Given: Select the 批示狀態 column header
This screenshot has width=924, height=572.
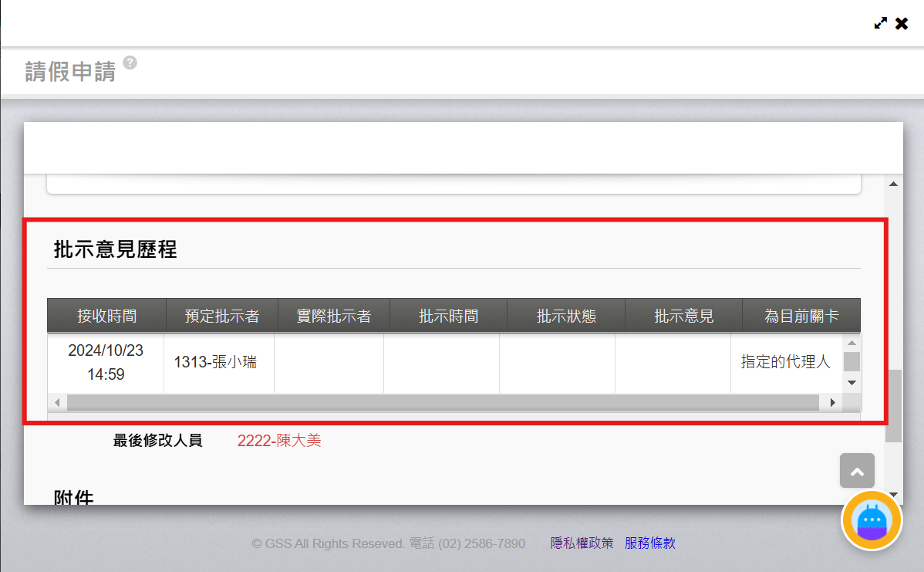Looking at the screenshot, I should [566, 316].
